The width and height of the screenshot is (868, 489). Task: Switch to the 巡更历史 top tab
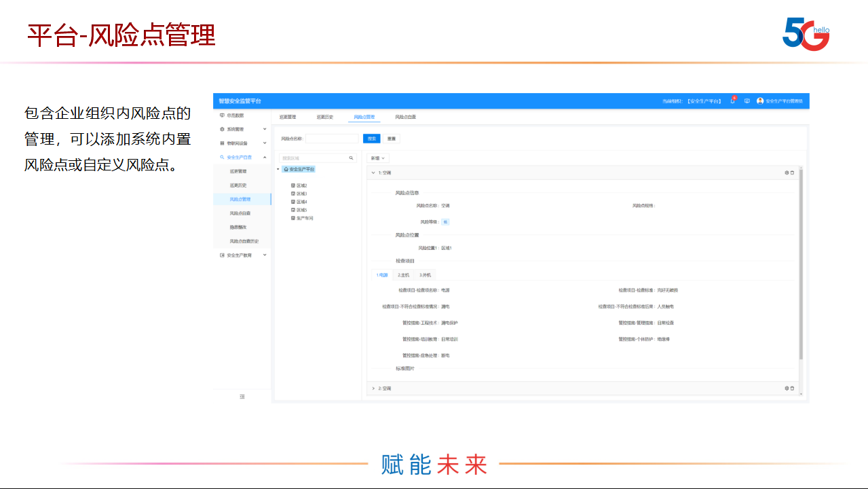pos(324,117)
